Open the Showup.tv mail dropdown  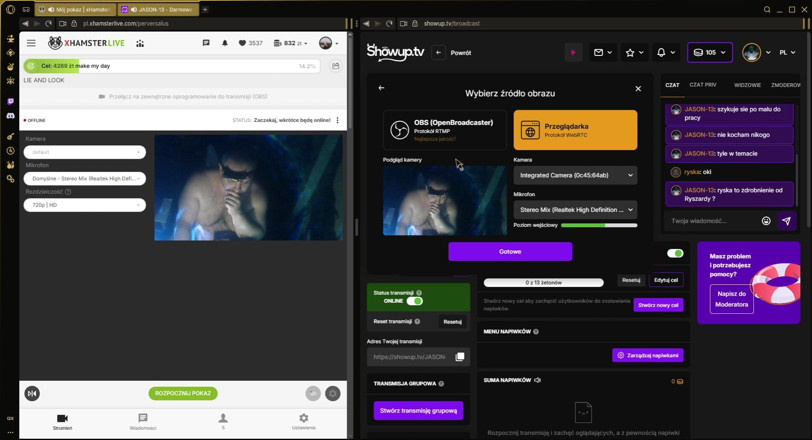click(x=603, y=52)
